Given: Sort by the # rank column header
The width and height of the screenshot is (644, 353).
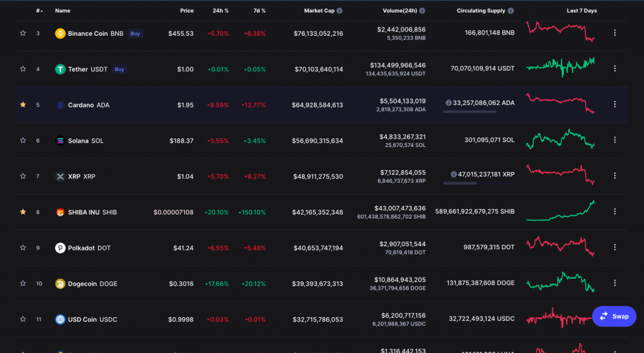Looking at the screenshot, I should click(x=39, y=11).
